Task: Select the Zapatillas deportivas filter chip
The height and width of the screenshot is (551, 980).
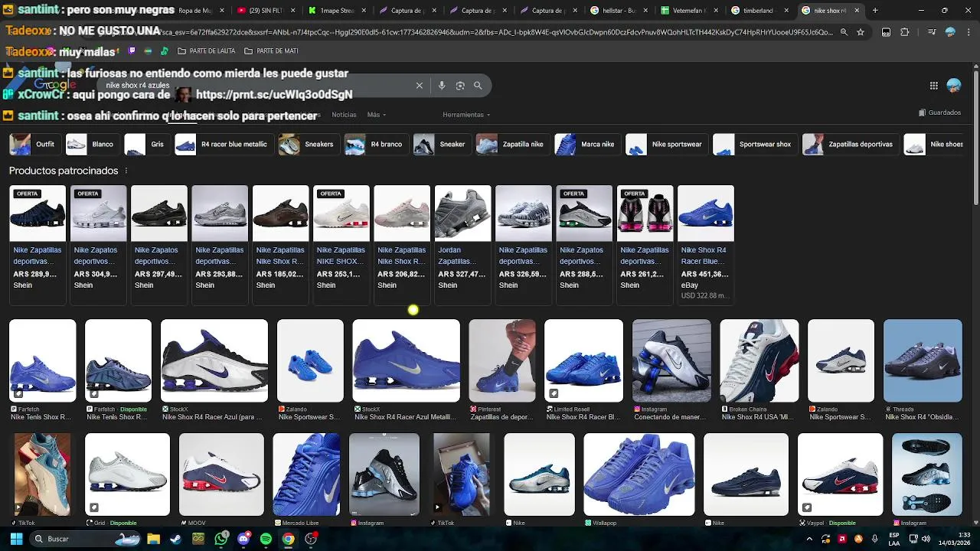Action: point(850,144)
